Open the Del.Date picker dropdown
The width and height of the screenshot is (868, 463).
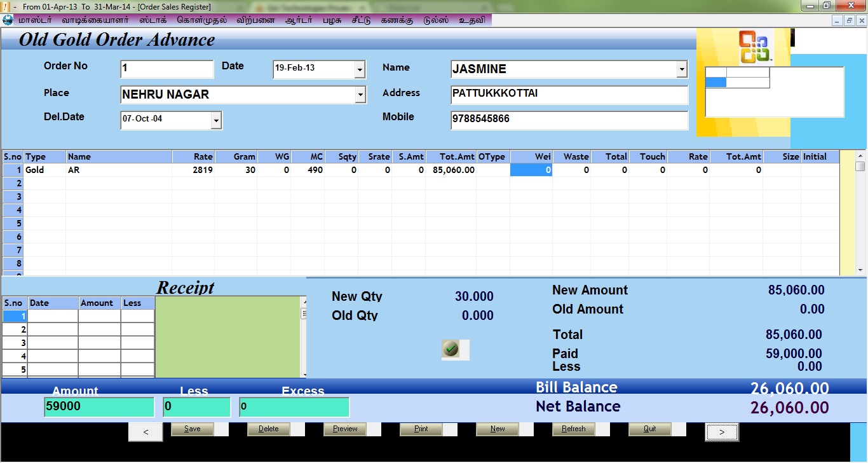click(x=216, y=120)
